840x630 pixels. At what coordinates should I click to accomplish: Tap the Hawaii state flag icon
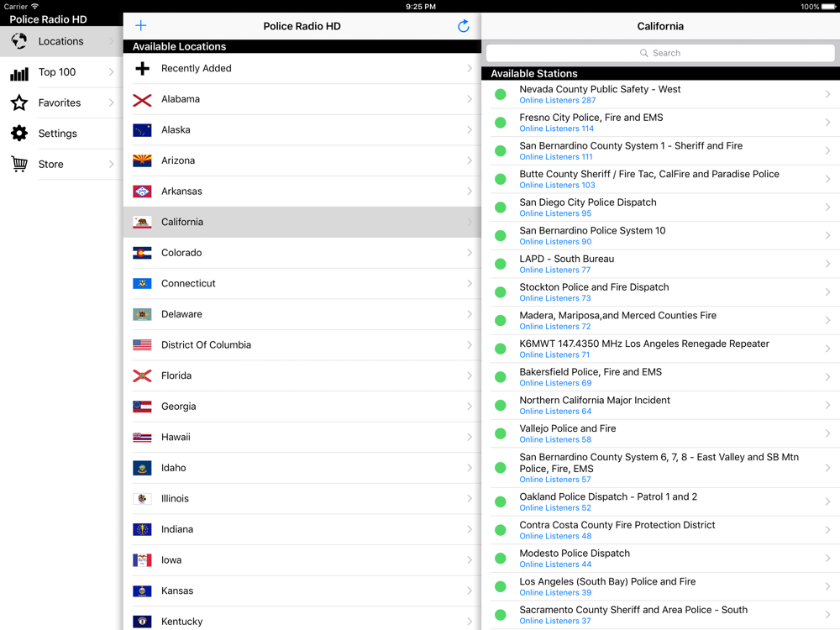click(142, 437)
